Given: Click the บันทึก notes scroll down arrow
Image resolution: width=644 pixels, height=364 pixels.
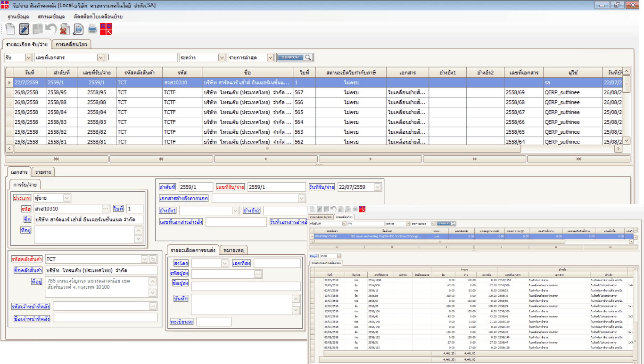Looking at the screenshot, I should click(x=296, y=310).
